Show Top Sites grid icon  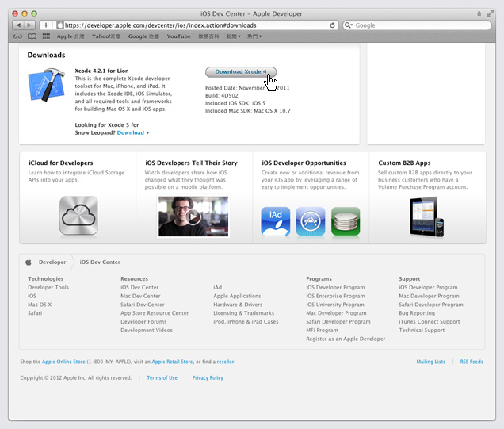click(x=46, y=36)
